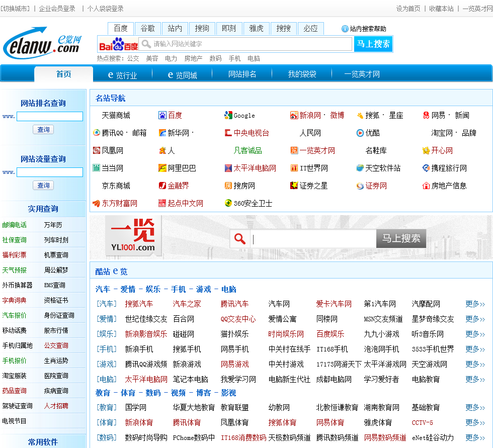Click the Alibaba icon beside 阿里巴巴
This screenshot has width=493, height=448.
162,168
